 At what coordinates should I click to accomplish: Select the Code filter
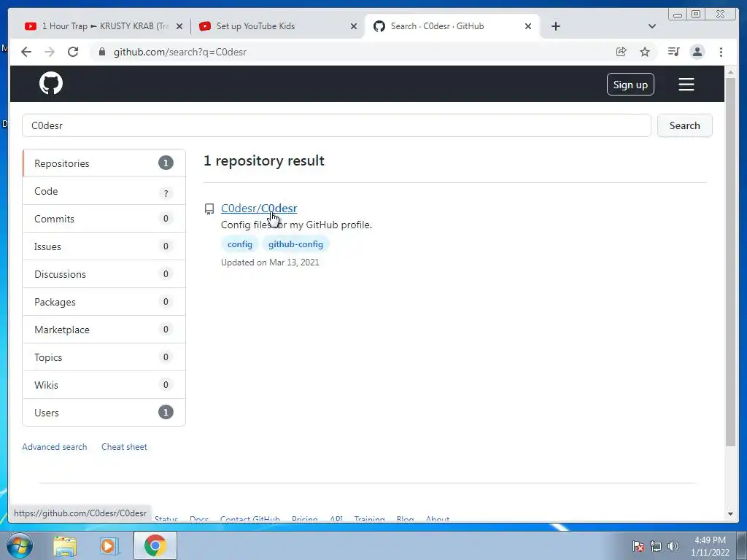pos(104,191)
